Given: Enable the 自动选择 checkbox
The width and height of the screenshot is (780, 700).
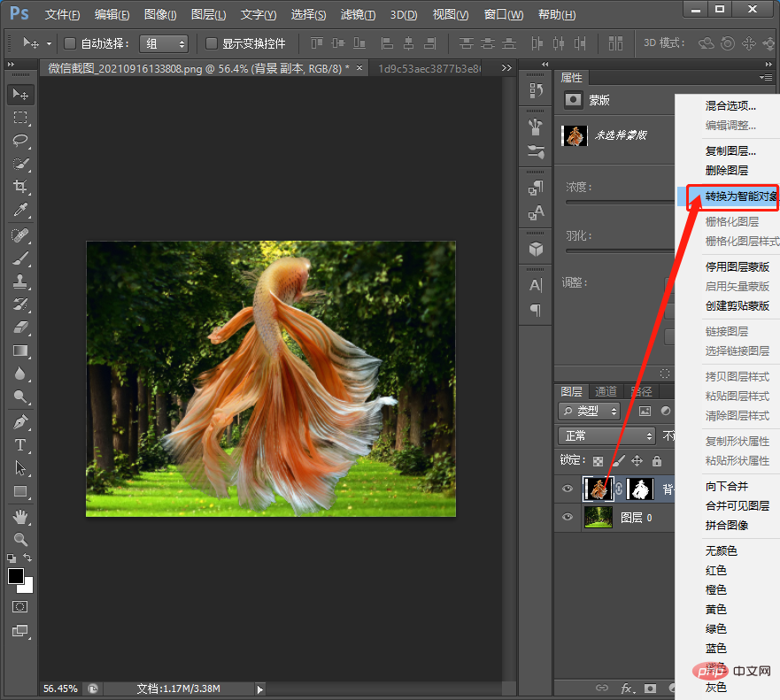Looking at the screenshot, I should click(x=70, y=43).
